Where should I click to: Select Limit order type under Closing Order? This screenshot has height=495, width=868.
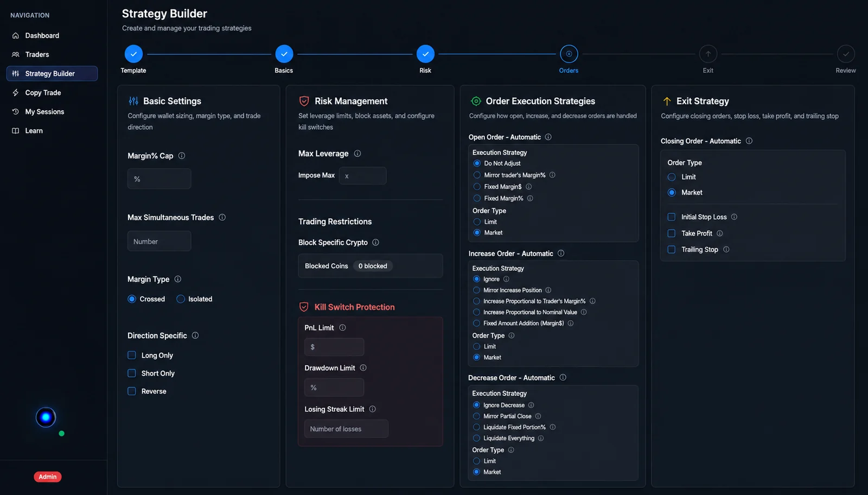672,177
